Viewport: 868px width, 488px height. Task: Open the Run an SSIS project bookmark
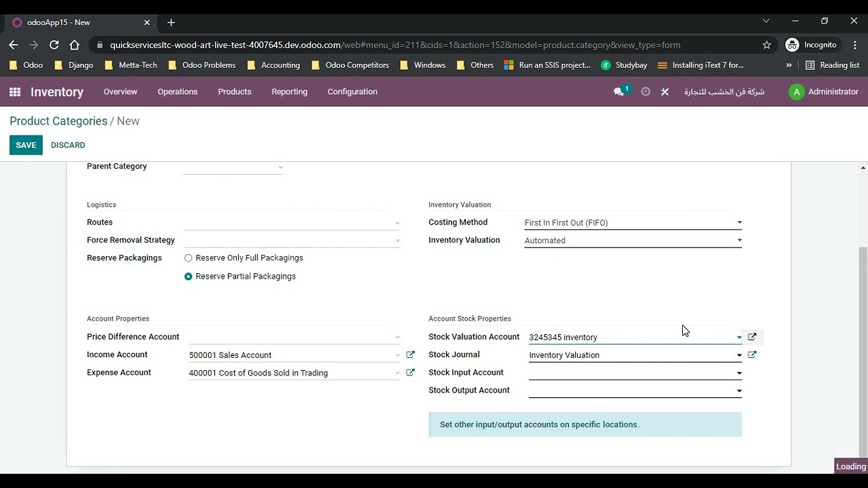click(x=547, y=65)
